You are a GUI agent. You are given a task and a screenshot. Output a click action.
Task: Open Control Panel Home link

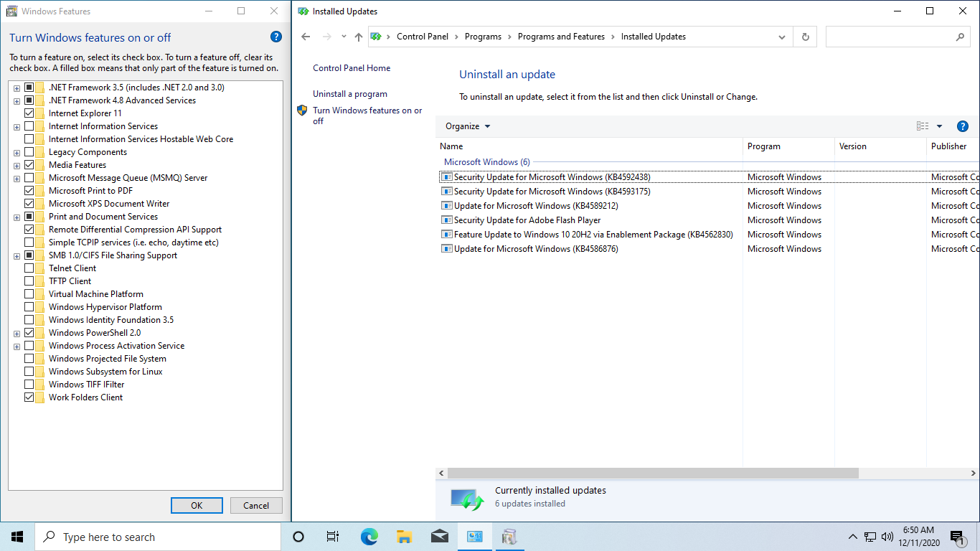(x=352, y=68)
